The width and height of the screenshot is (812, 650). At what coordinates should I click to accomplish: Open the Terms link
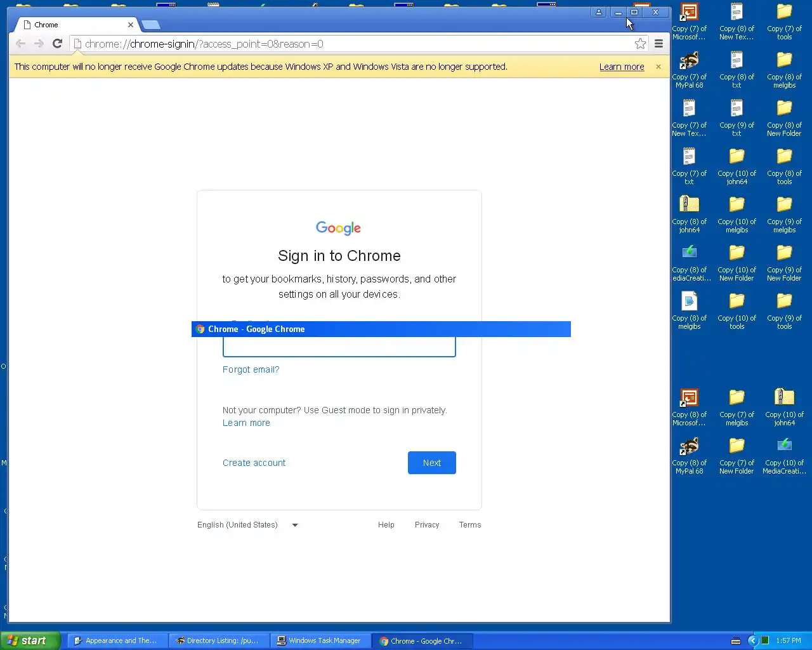click(x=470, y=525)
